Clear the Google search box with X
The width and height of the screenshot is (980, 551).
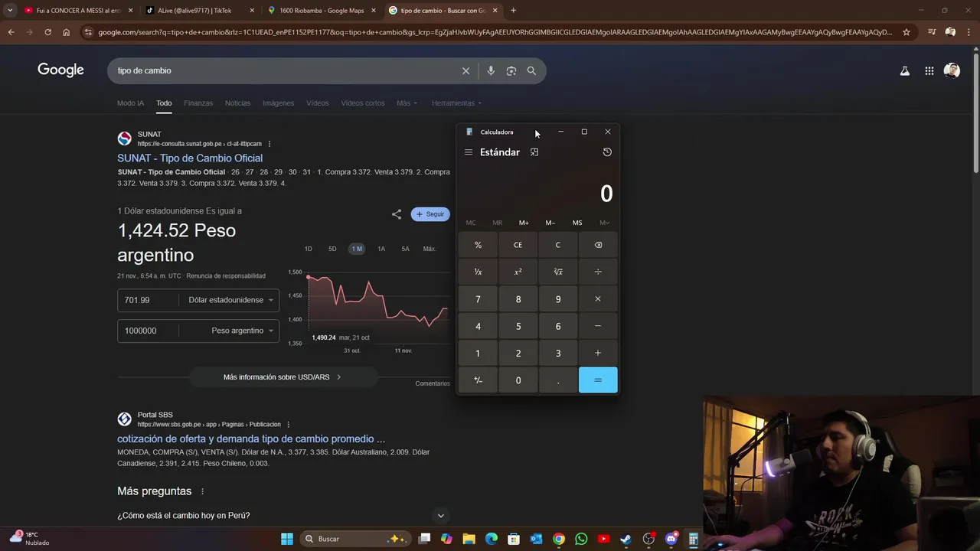click(x=465, y=70)
